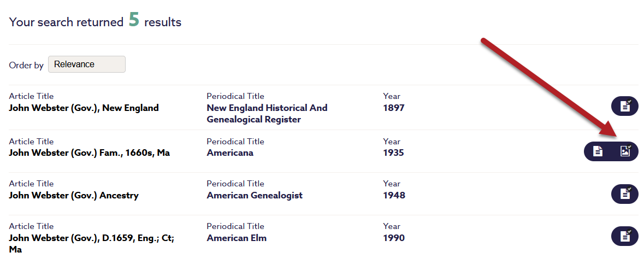Image resolution: width=644 pixels, height=264 pixels.
Task: Open article John Webster (Gov.), D.1659, Eng.; Ct; Ma
Action: (x=91, y=238)
